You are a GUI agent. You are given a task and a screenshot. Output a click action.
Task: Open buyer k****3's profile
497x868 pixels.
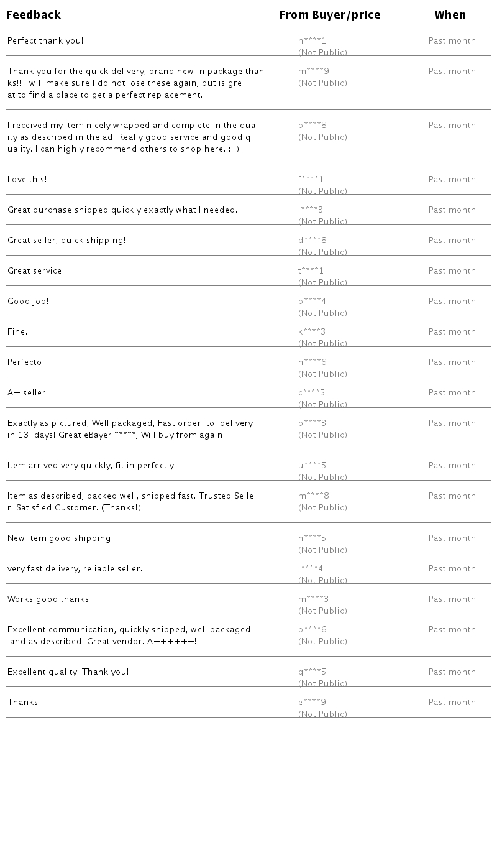[x=311, y=332]
